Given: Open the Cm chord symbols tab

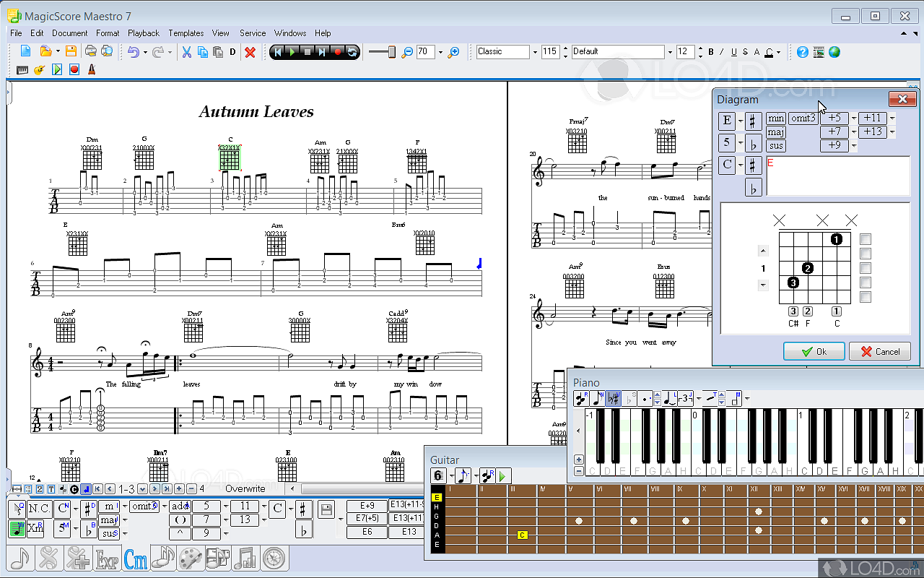Looking at the screenshot, I should pos(136,558).
